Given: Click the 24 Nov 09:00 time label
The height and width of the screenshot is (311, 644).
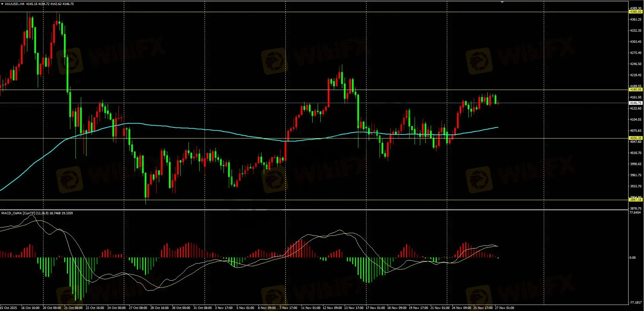Looking at the screenshot, I should [x=461, y=308].
